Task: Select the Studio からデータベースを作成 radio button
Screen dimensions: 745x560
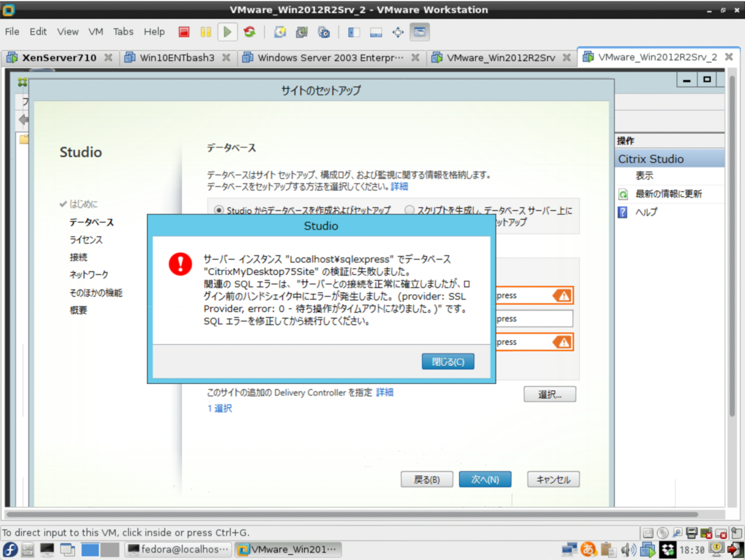Action: 218,210
